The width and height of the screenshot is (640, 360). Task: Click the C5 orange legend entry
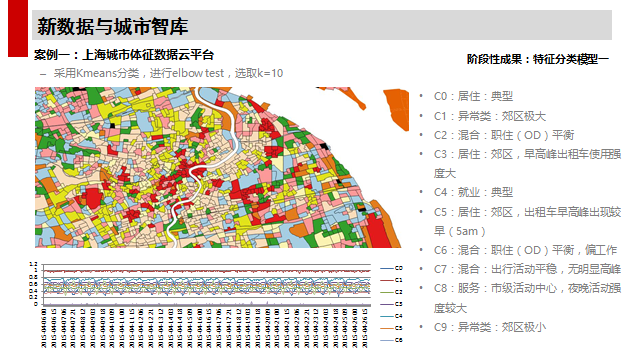391,328
